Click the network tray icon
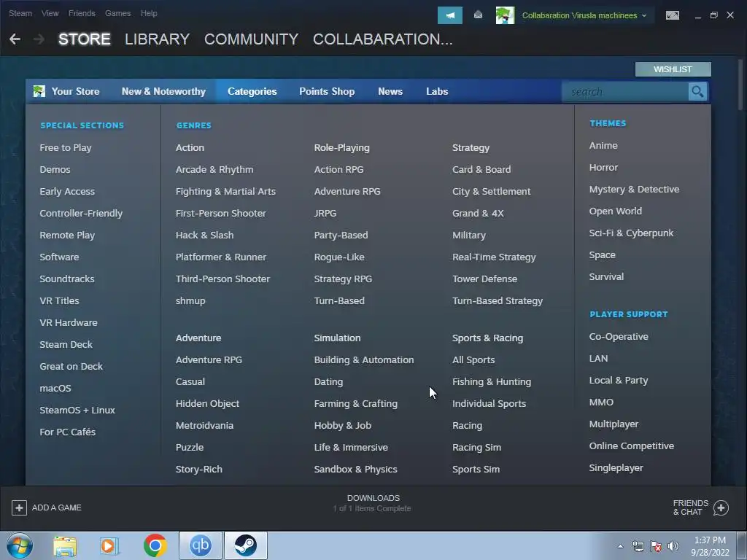Viewport: 747px width, 560px height. point(638,546)
